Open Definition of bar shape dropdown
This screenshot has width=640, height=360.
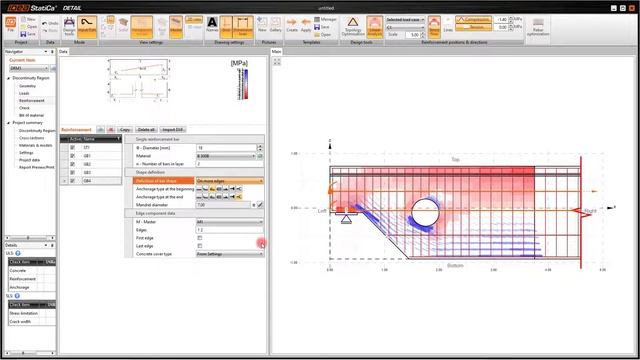click(x=229, y=180)
